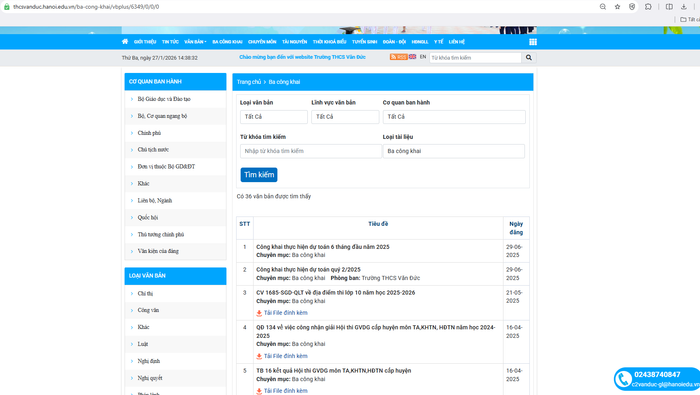This screenshot has height=395, width=700.
Task: Select Đơn vị thuộc Bộ GD&ĐT in sidebar
Action: tap(166, 166)
